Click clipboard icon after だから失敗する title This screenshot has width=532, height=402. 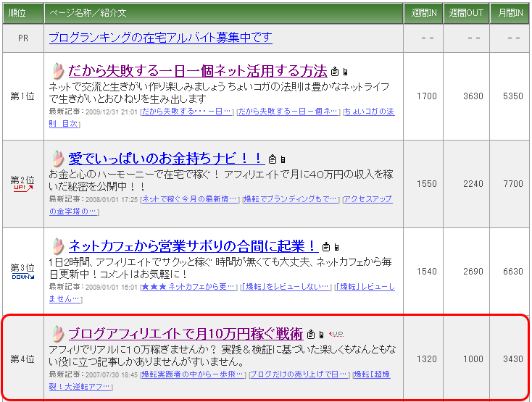[335, 72]
